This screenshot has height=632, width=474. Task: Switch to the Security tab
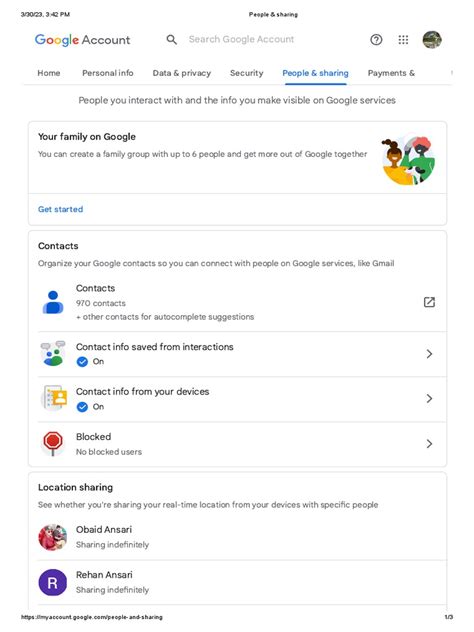pos(246,73)
